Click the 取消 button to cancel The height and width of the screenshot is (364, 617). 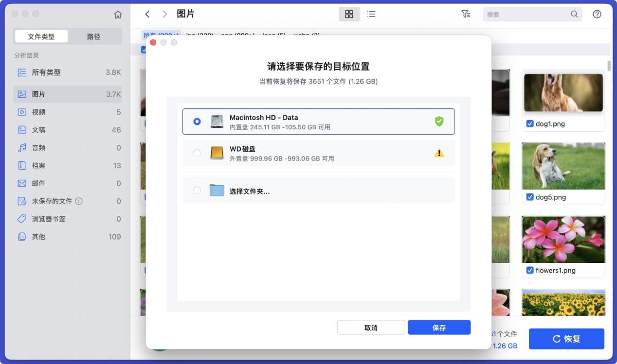[371, 327]
